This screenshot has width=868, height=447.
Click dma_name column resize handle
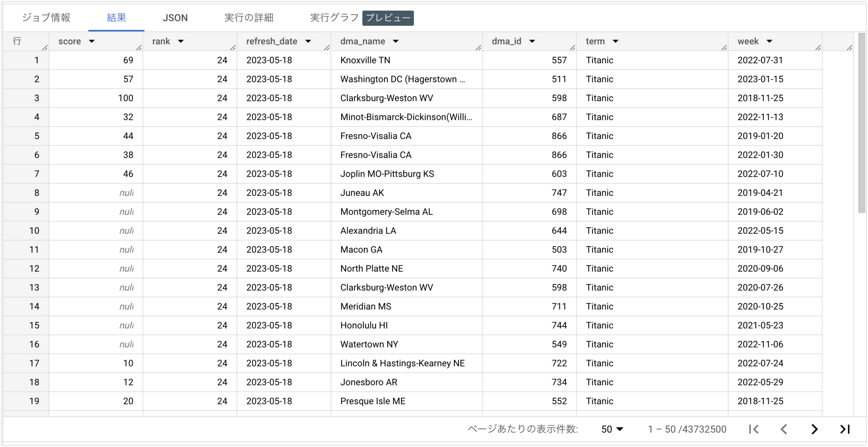pos(479,48)
